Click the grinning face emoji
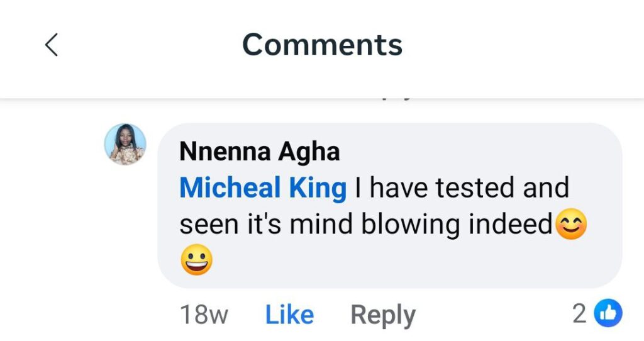Viewport: 644px width, 341px height. click(196, 260)
